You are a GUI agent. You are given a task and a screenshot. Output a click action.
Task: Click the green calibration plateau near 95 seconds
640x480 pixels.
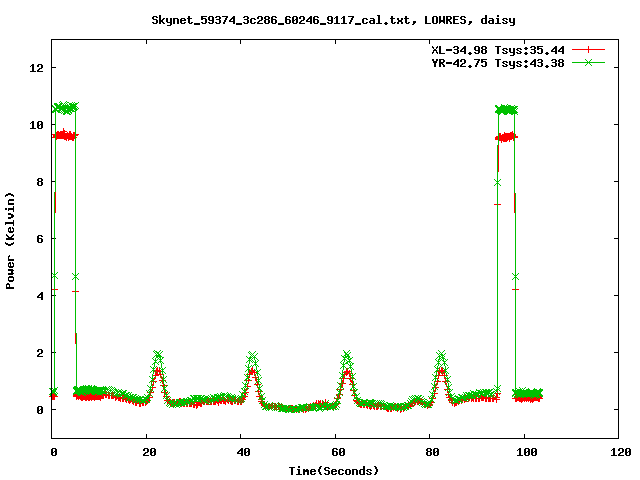[x=506, y=109]
